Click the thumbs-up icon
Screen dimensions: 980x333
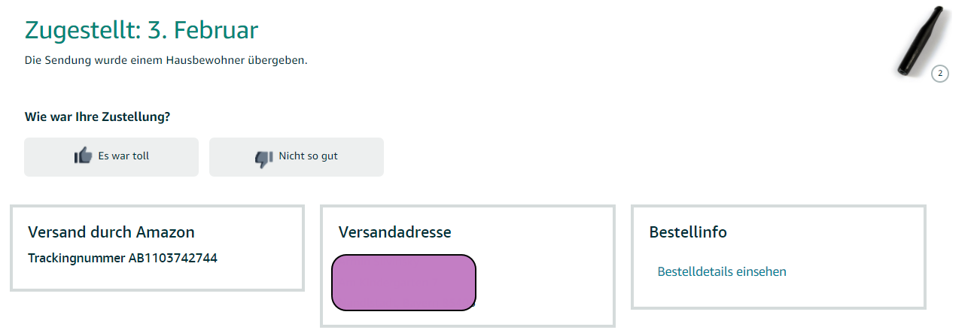(83, 156)
